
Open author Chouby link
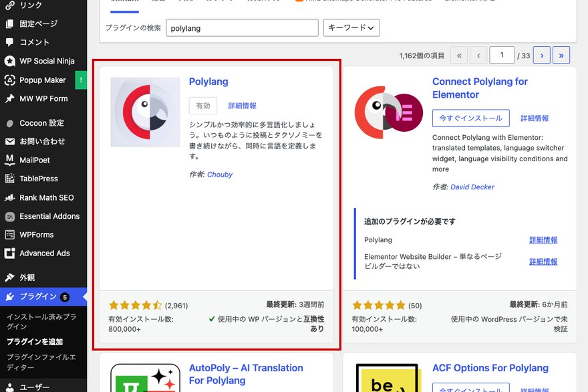tap(220, 175)
